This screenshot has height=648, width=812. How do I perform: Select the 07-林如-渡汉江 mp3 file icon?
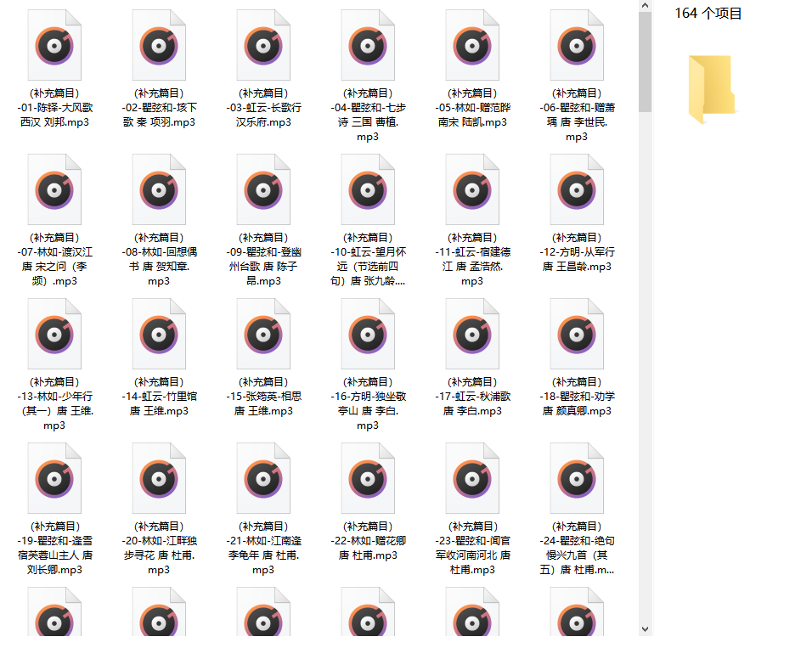[x=54, y=189]
